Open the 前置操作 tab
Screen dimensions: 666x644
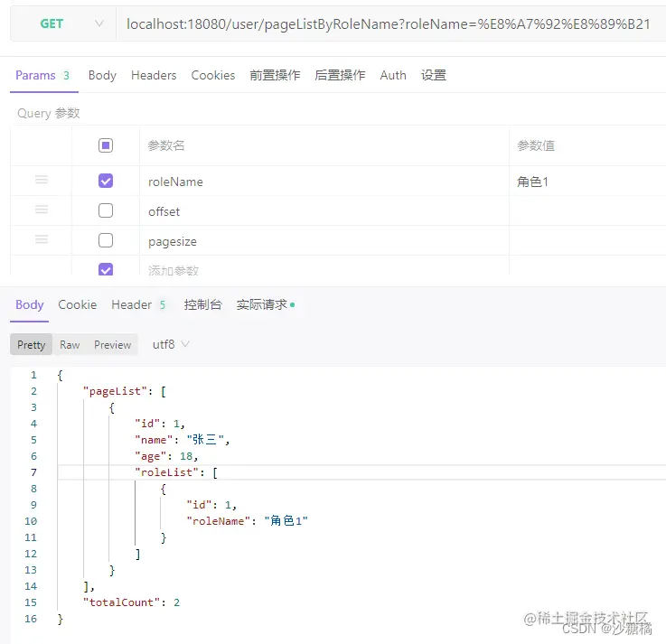pyautogui.click(x=275, y=75)
